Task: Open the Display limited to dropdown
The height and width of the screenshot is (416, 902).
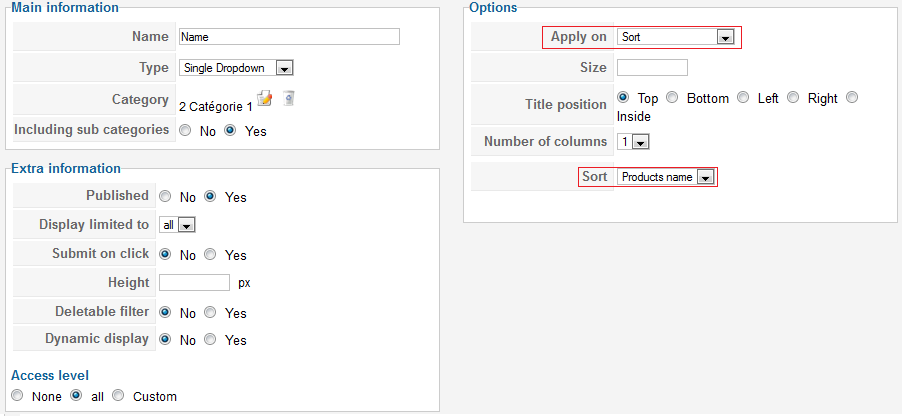Action: (177, 226)
